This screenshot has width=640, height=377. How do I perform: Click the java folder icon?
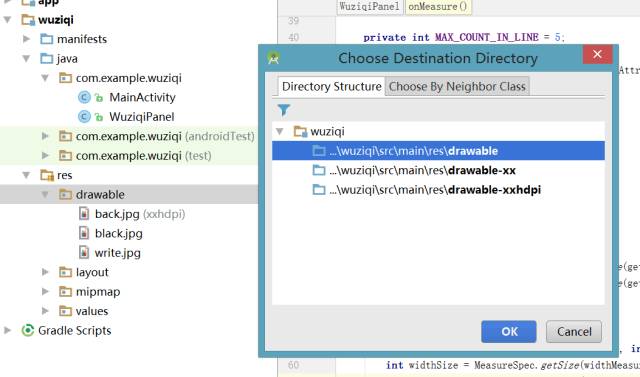click(x=47, y=59)
